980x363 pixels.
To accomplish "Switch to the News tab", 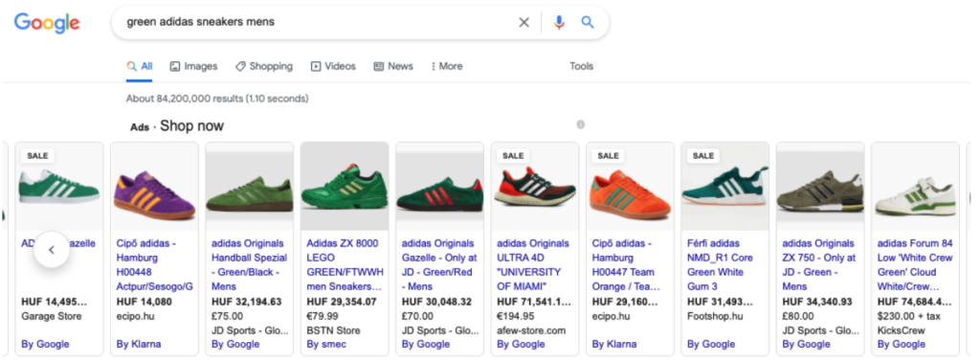I will [393, 66].
